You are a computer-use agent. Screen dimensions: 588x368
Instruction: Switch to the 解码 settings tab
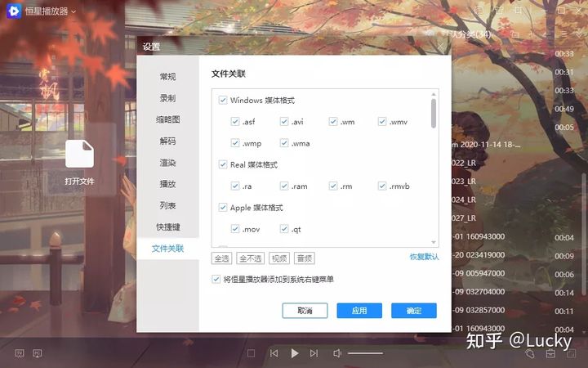167,141
